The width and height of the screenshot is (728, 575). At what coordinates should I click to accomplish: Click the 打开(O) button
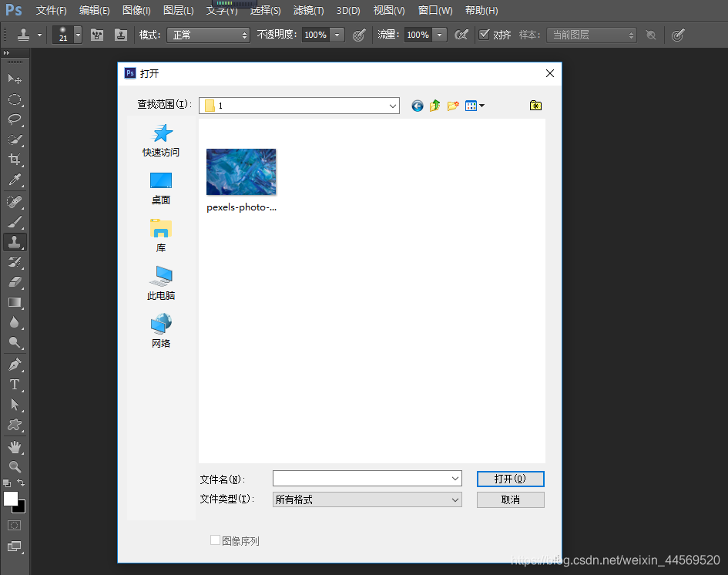point(510,479)
